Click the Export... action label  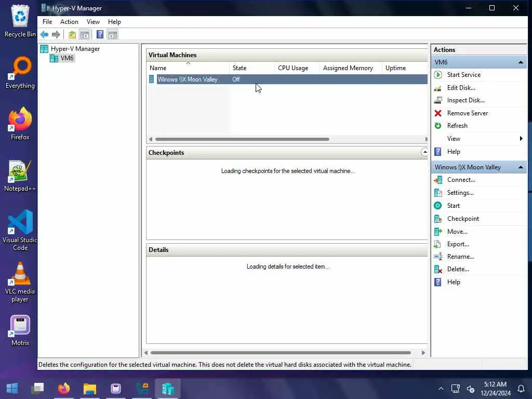click(458, 244)
